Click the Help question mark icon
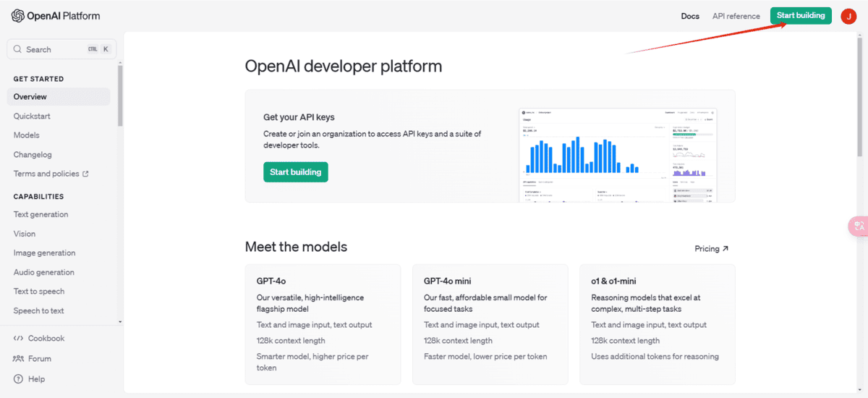This screenshot has height=398, width=868. pos(18,378)
